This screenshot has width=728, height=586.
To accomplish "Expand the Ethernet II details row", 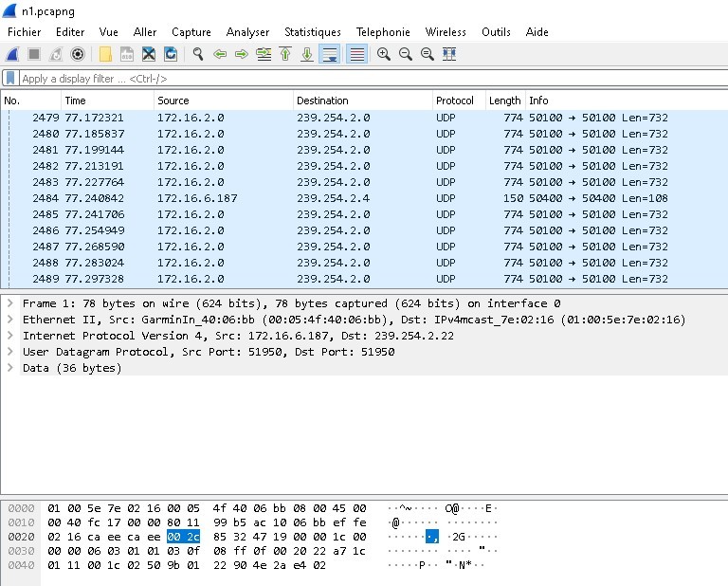I will tap(9, 320).
